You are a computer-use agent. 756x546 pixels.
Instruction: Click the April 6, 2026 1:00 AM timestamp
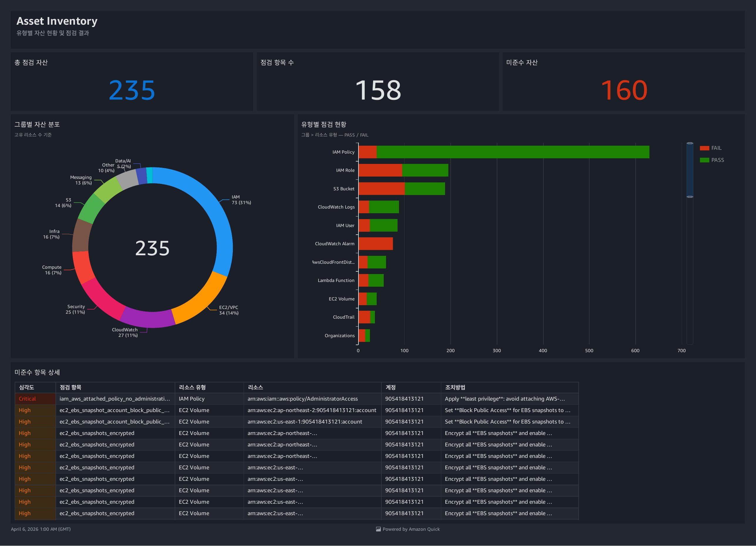pyautogui.click(x=41, y=529)
